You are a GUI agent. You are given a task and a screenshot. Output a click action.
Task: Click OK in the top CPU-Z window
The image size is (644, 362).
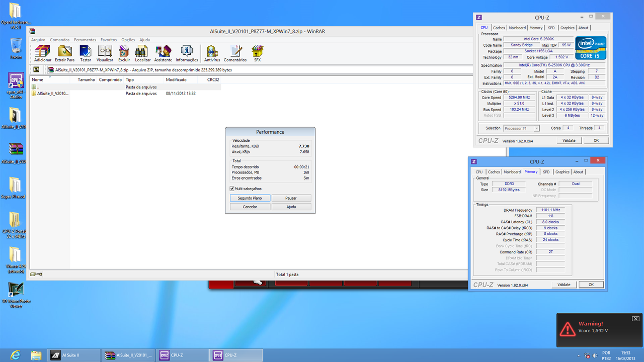(596, 141)
